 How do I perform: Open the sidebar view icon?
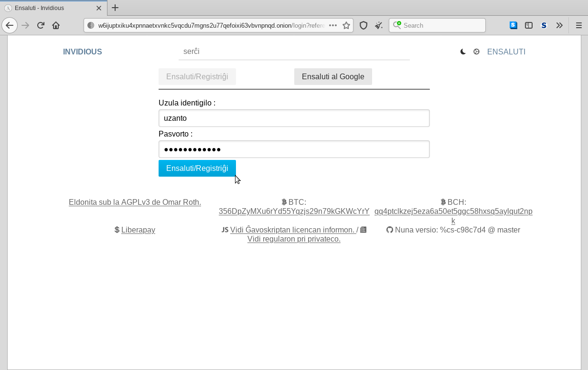529,25
